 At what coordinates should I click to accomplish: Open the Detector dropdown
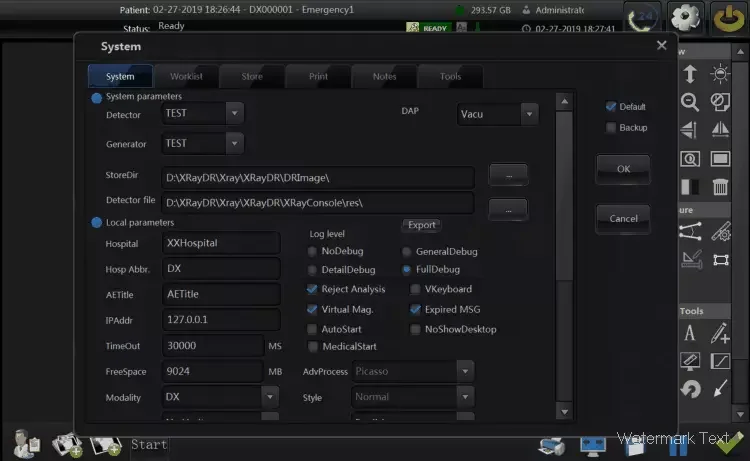tap(233, 114)
